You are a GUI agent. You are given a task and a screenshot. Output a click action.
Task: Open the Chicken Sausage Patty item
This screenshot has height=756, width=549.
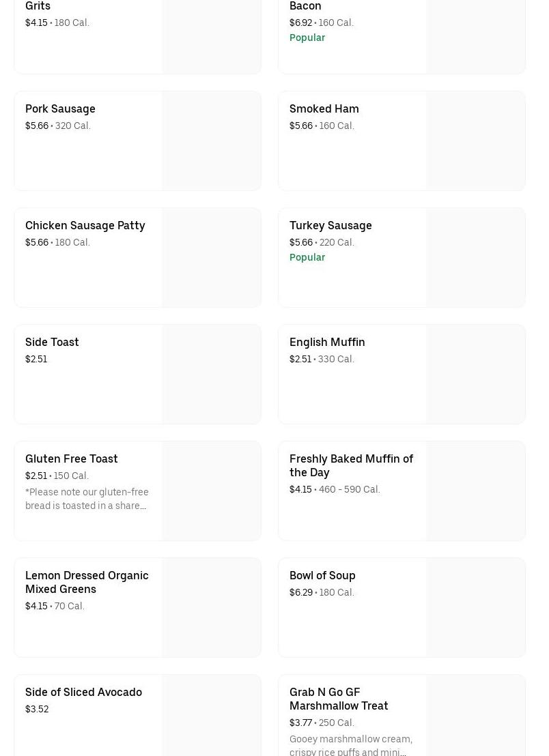pyautogui.click(x=85, y=225)
